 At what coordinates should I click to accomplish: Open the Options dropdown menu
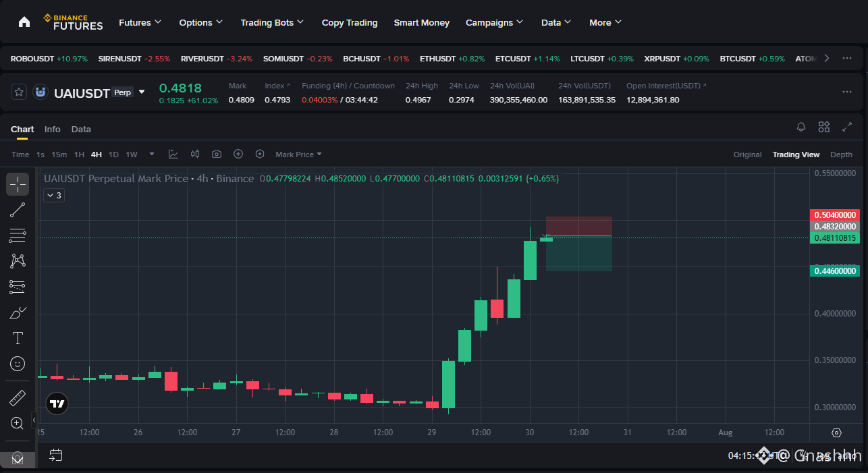[201, 22]
